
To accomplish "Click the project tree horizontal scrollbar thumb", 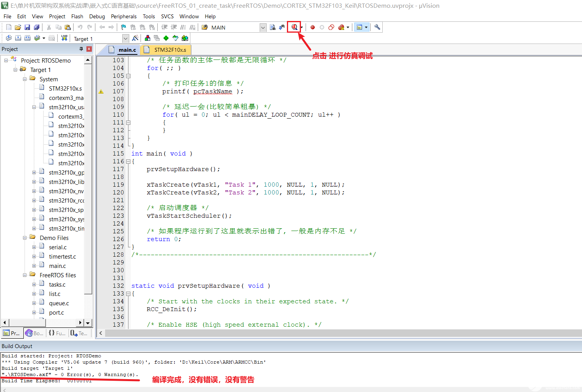I will pyautogui.click(x=27, y=322).
